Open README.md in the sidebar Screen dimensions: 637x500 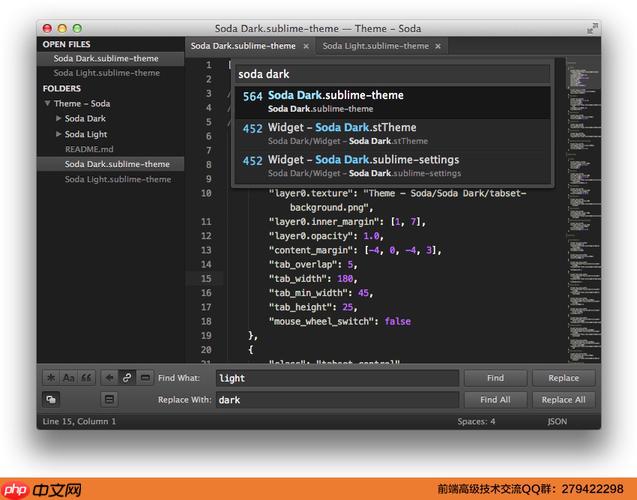[89, 149]
